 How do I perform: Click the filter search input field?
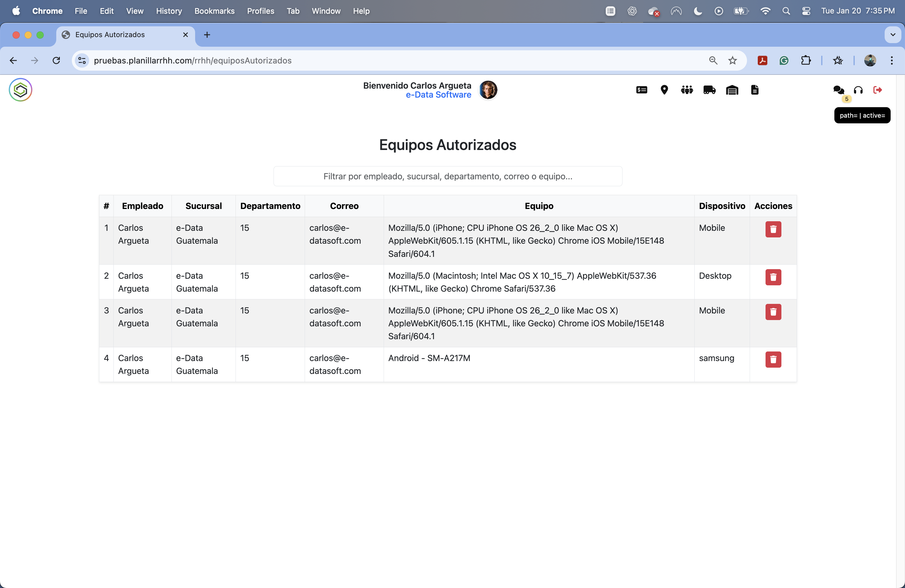tap(447, 176)
